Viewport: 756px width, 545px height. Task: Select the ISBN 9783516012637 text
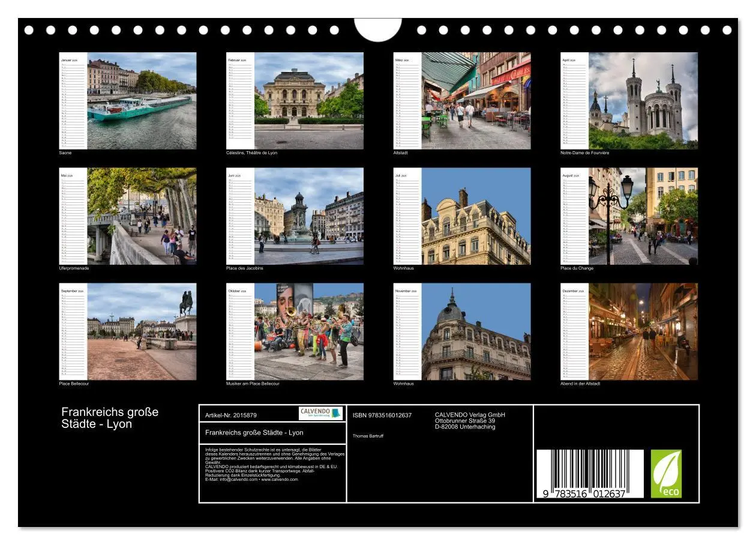click(x=382, y=415)
